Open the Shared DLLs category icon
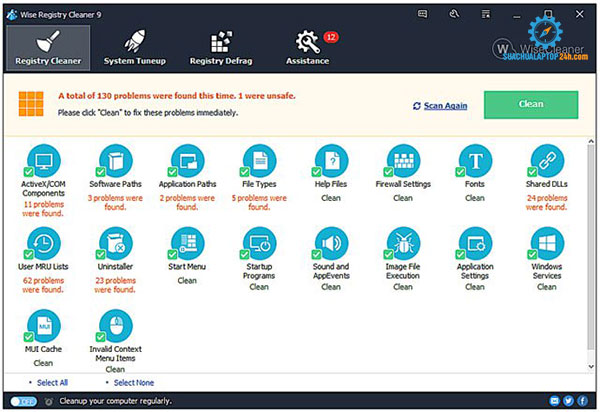Viewport: 600px width, 412px height. [x=548, y=161]
